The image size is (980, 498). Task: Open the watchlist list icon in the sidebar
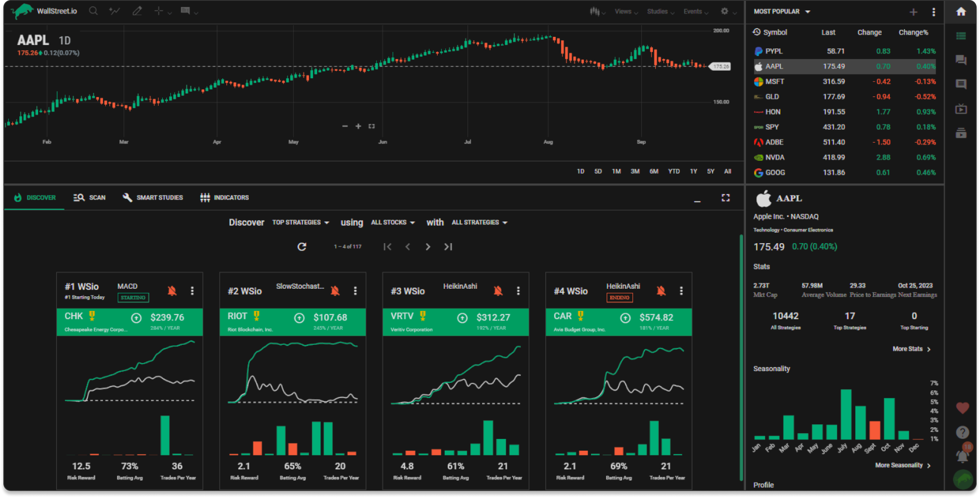click(961, 36)
